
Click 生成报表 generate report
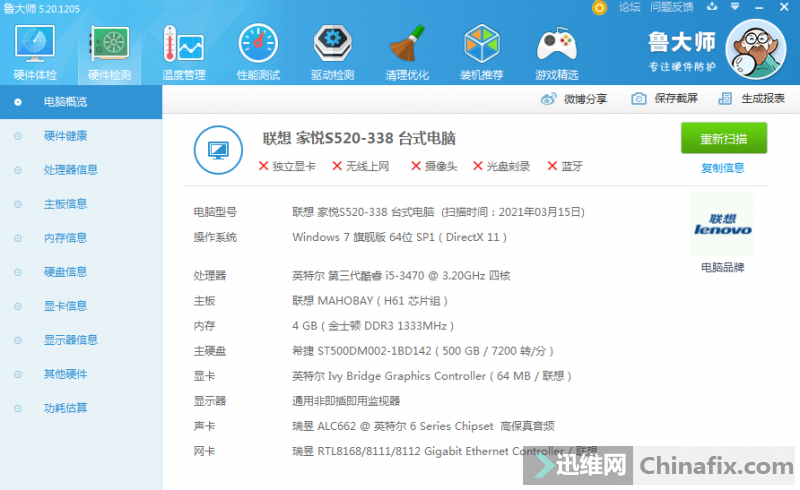tap(751, 98)
